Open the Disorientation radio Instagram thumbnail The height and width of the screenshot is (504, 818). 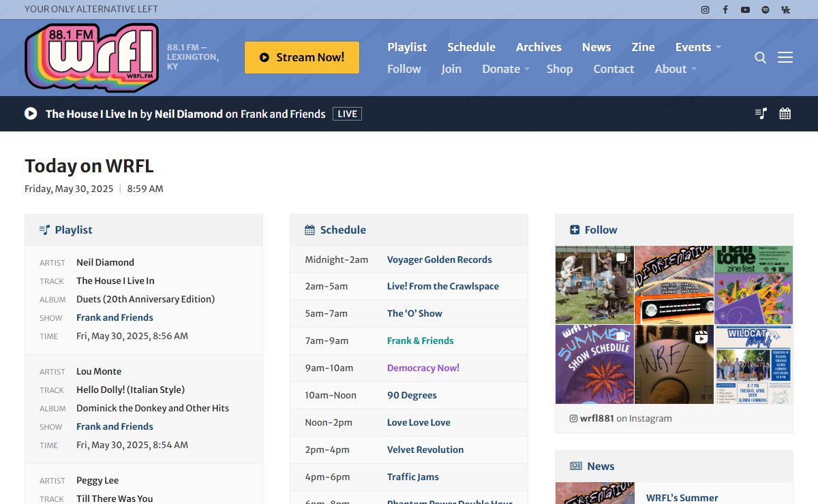(x=674, y=285)
